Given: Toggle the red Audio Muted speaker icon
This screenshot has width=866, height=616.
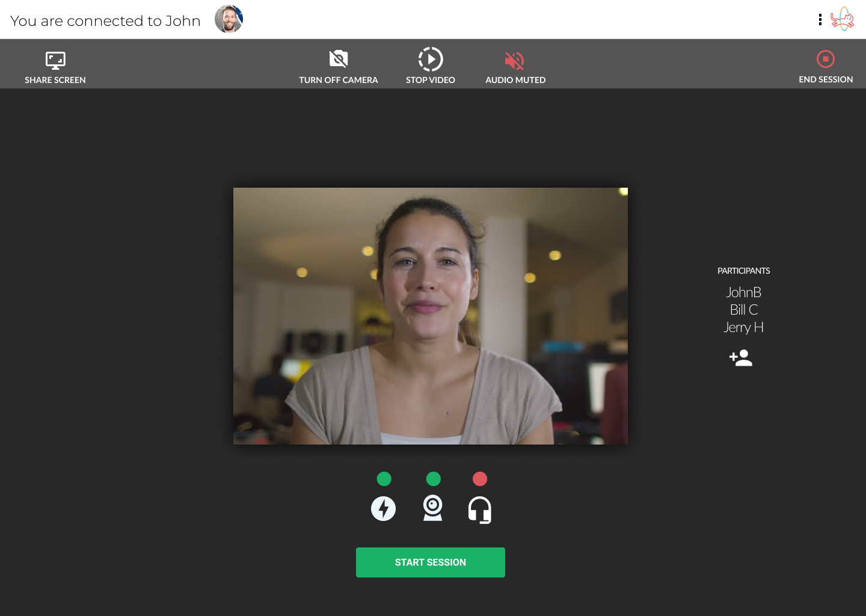Looking at the screenshot, I should point(515,60).
